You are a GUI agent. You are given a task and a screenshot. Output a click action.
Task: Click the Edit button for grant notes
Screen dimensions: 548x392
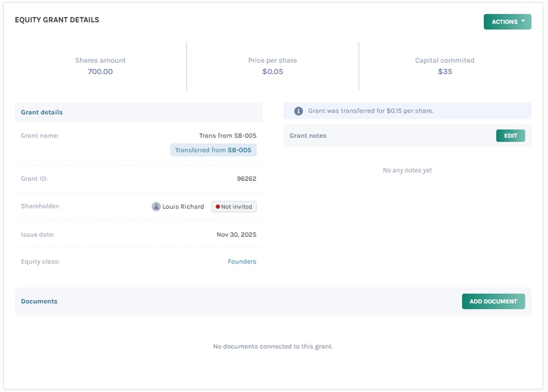(510, 135)
